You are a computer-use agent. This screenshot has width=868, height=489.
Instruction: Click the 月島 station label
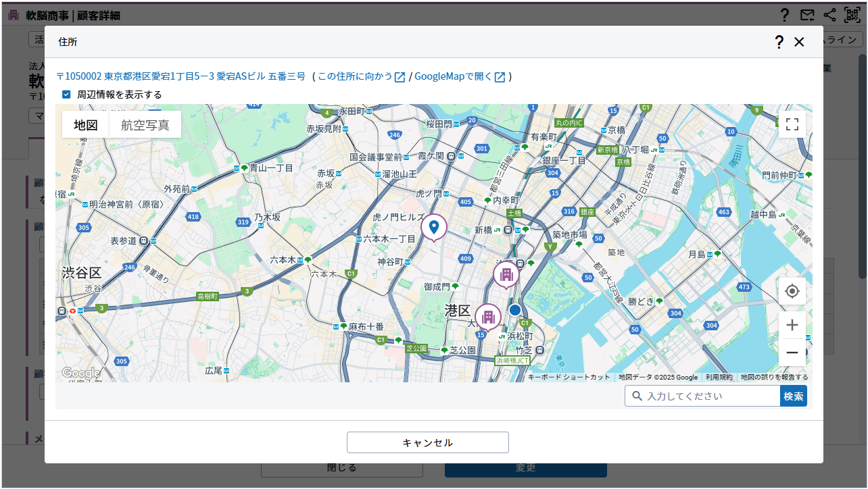click(x=697, y=255)
